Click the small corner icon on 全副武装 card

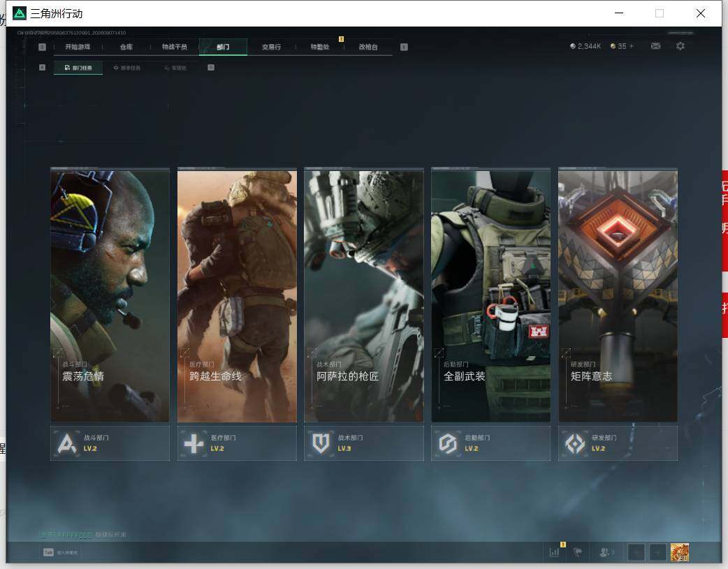point(439,353)
